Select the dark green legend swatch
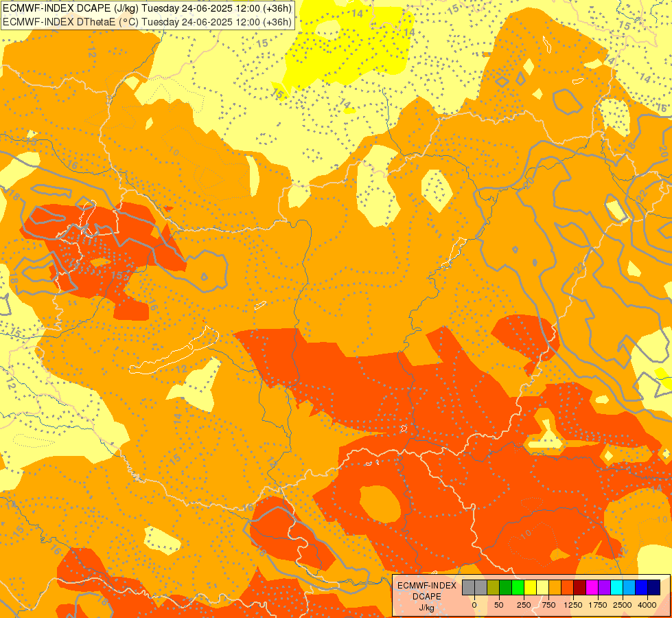This screenshot has height=618, width=672. (x=505, y=587)
